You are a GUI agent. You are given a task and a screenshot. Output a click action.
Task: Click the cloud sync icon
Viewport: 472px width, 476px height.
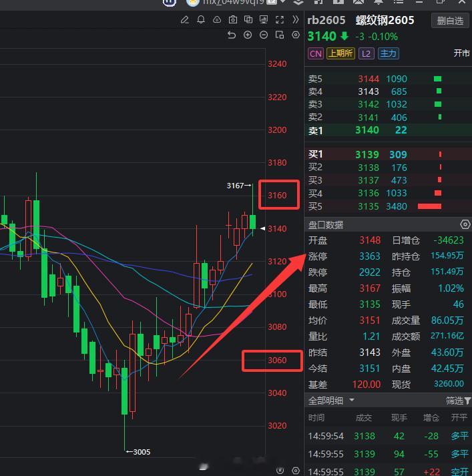[x=217, y=20]
